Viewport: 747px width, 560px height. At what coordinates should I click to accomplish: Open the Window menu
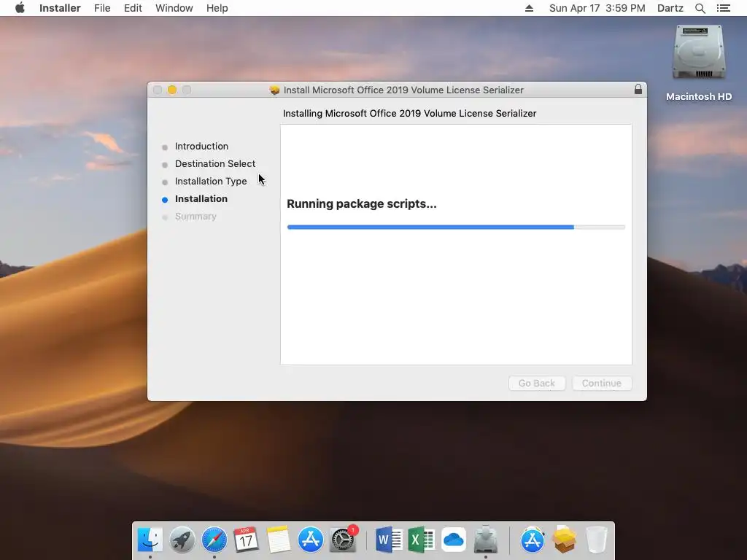point(174,8)
